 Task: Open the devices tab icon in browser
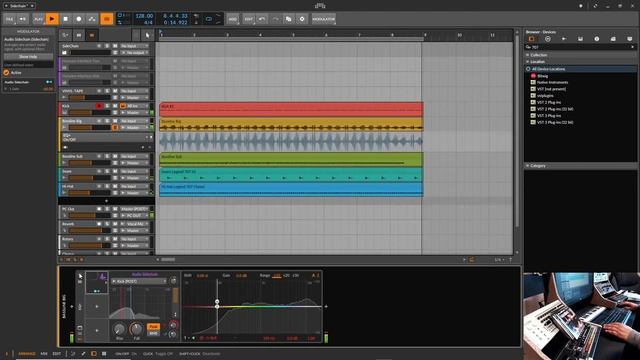(531, 39)
